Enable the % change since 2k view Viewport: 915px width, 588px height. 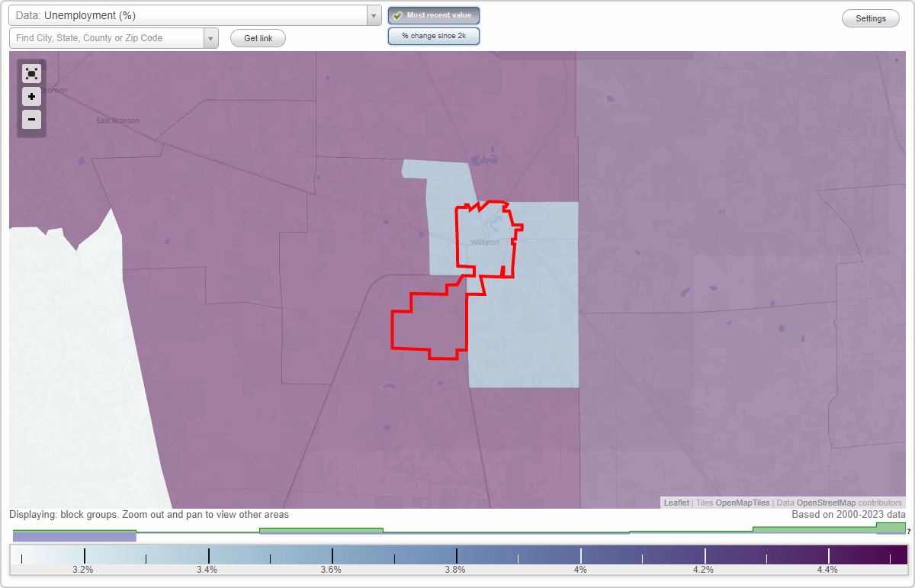point(433,35)
